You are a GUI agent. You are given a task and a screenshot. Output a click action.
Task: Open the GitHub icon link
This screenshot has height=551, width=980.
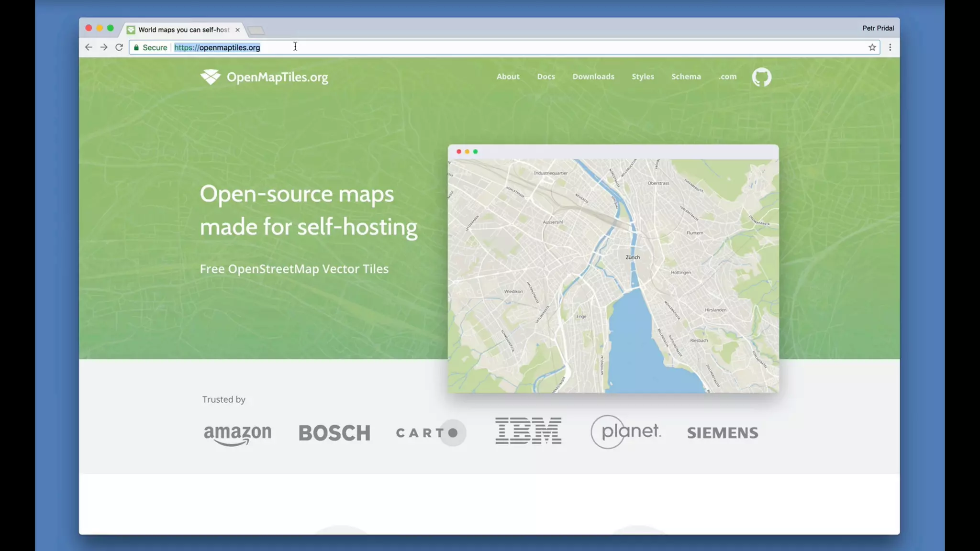[761, 77]
